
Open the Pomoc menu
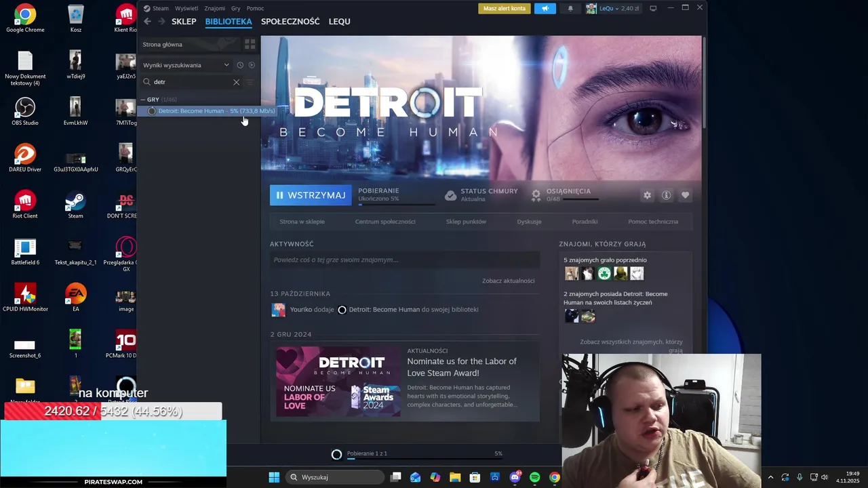click(255, 8)
